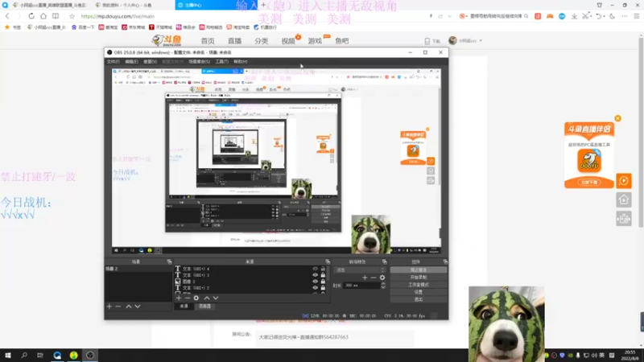Image resolution: width=644 pixels, height=362 pixels.
Task: Move source down in sources list
Action: coord(216,298)
